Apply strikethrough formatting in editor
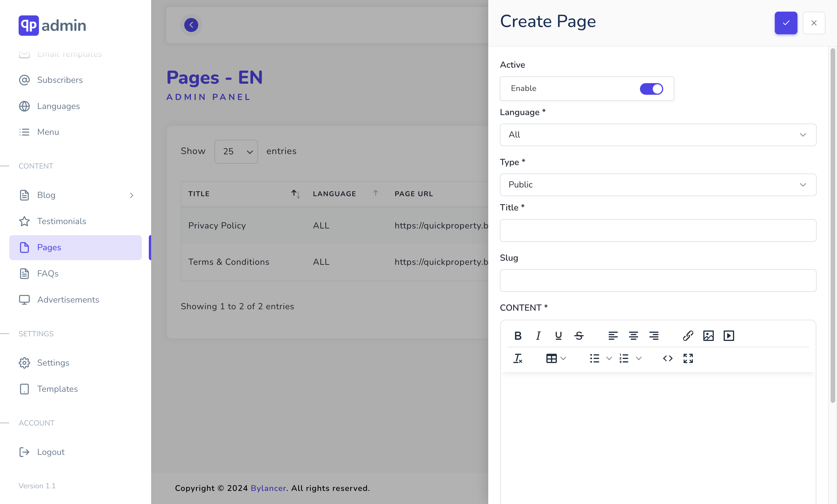Viewport: 837px width, 504px height. [579, 335]
